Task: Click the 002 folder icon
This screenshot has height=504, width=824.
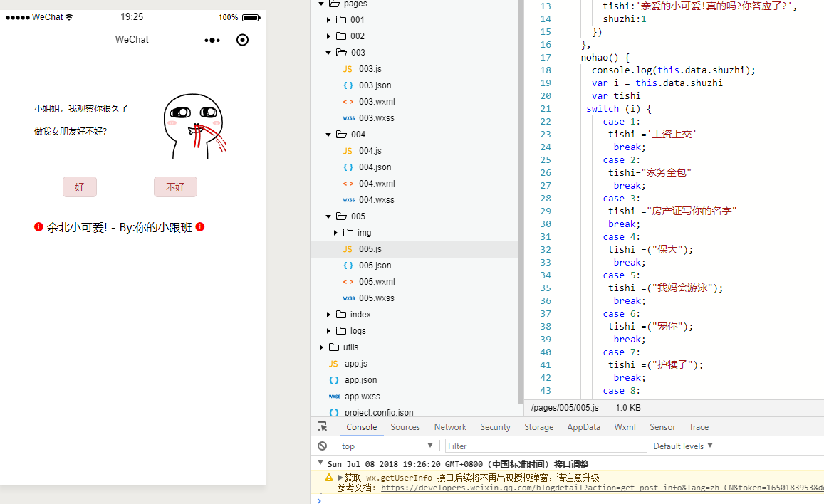Action: [x=341, y=36]
